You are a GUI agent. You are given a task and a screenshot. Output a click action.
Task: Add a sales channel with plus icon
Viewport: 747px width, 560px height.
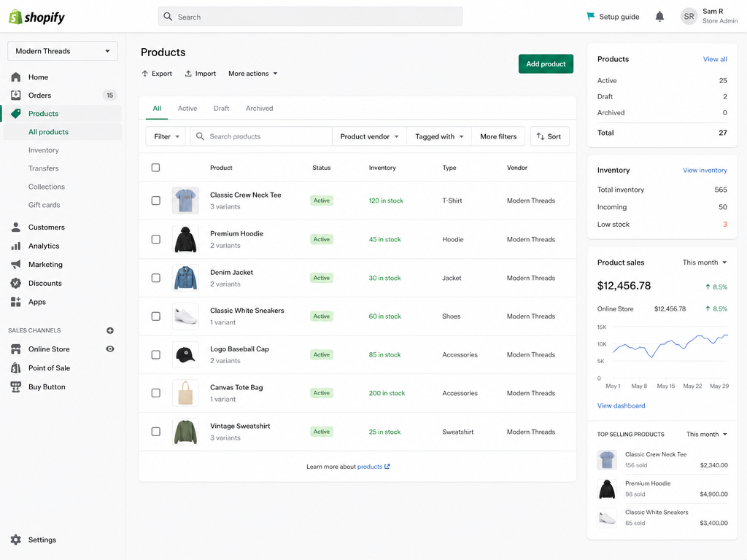(x=110, y=330)
